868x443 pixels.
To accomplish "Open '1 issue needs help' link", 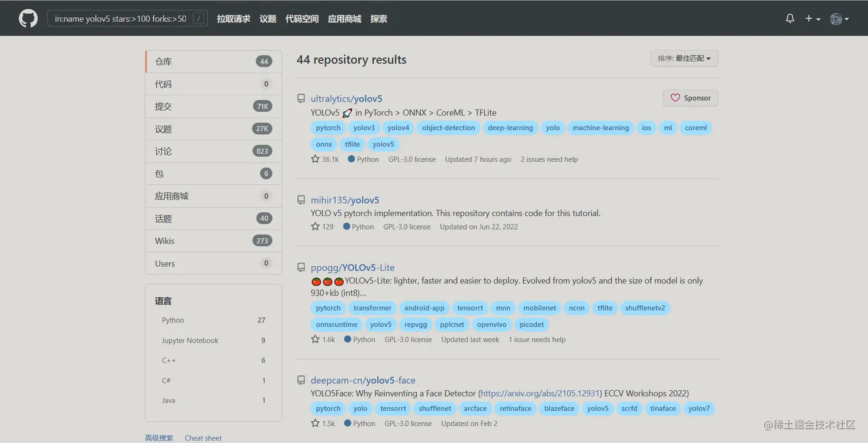I will 537,340.
